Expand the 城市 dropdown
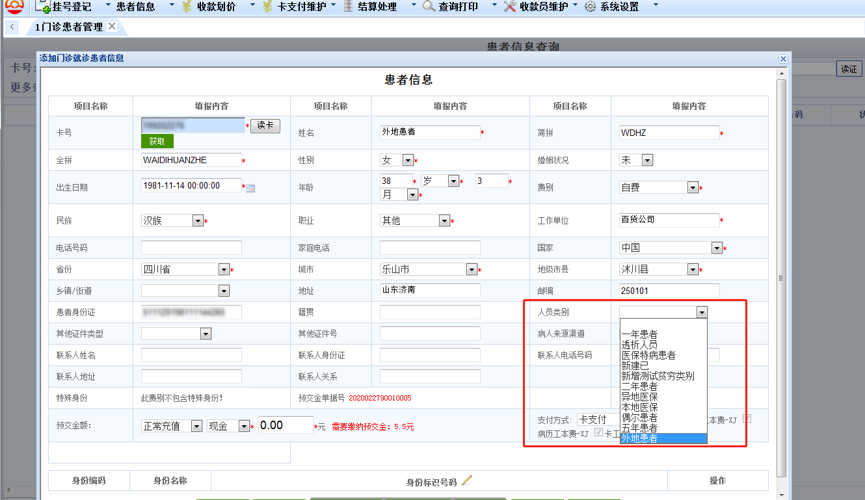 (x=471, y=269)
